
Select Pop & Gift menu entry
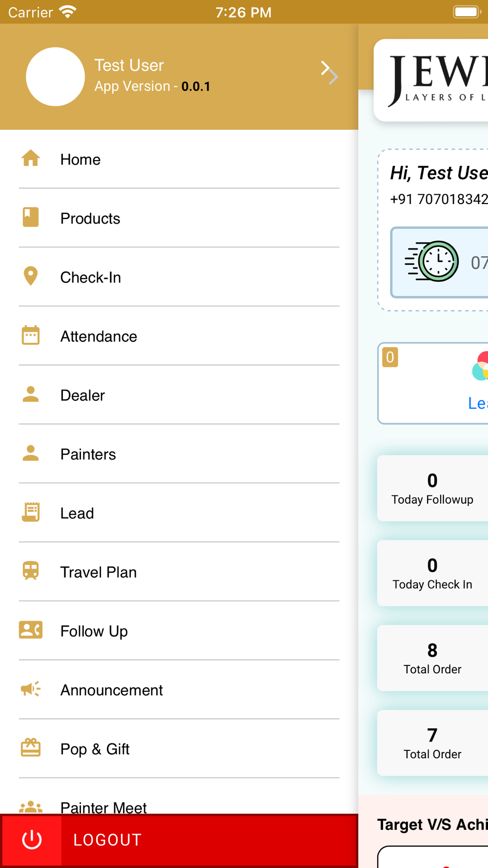179,749
